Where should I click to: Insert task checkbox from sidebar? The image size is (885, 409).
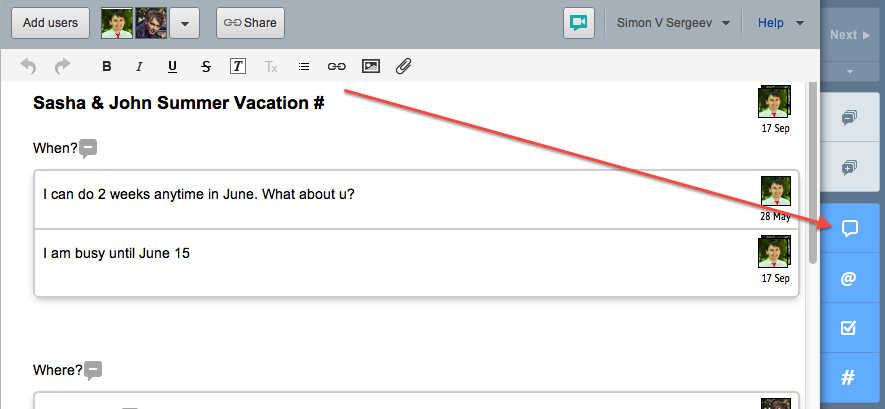[x=849, y=327]
